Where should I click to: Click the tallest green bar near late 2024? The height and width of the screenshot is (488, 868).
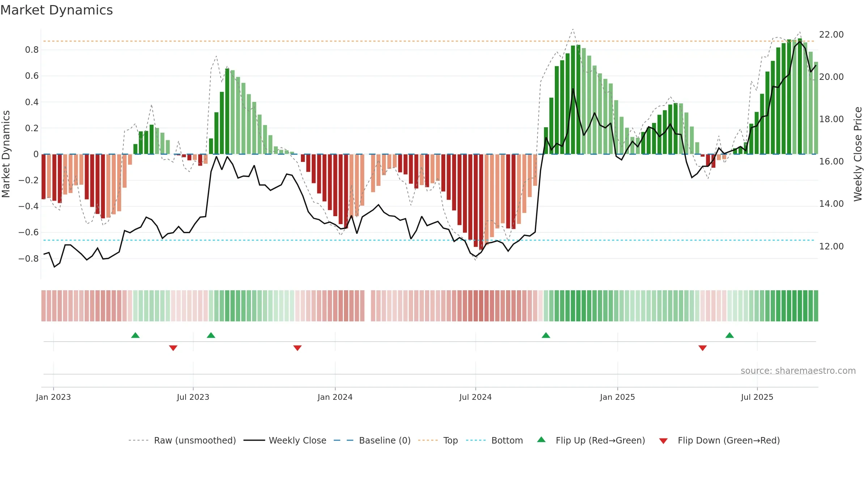click(578, 99)
